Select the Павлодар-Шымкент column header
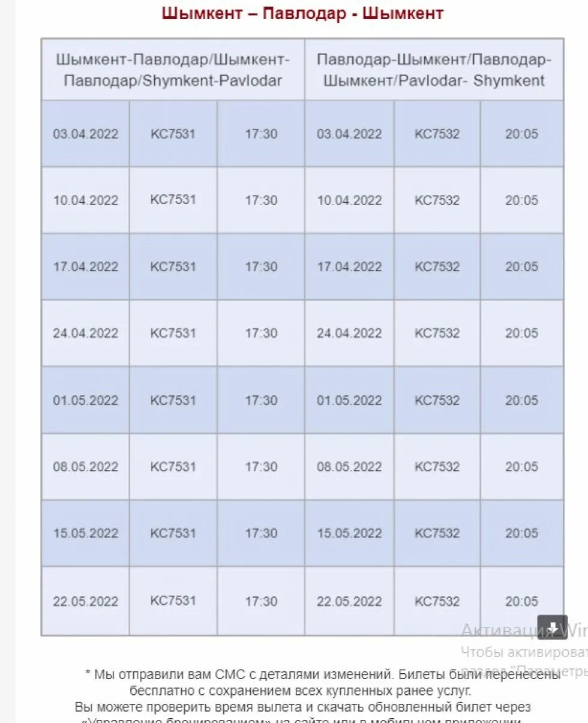The image size is (588, 723). [434, 70]
